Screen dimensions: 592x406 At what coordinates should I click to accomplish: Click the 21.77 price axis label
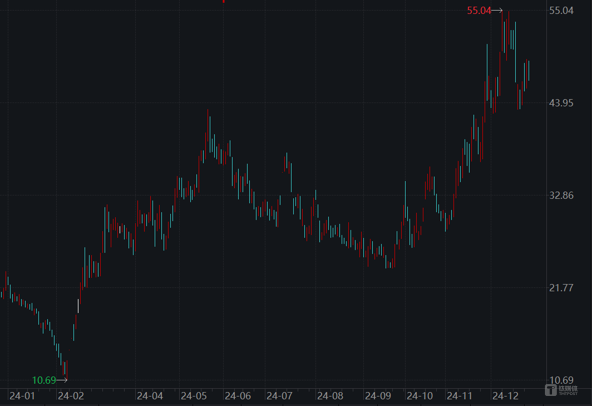561,288
